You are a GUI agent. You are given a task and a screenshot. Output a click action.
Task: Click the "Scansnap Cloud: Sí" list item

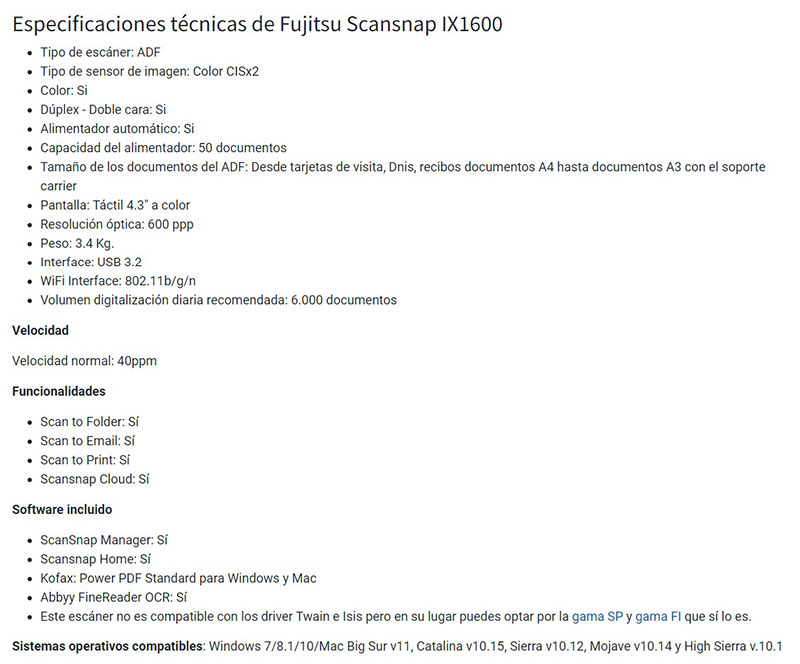click(95, 479)
